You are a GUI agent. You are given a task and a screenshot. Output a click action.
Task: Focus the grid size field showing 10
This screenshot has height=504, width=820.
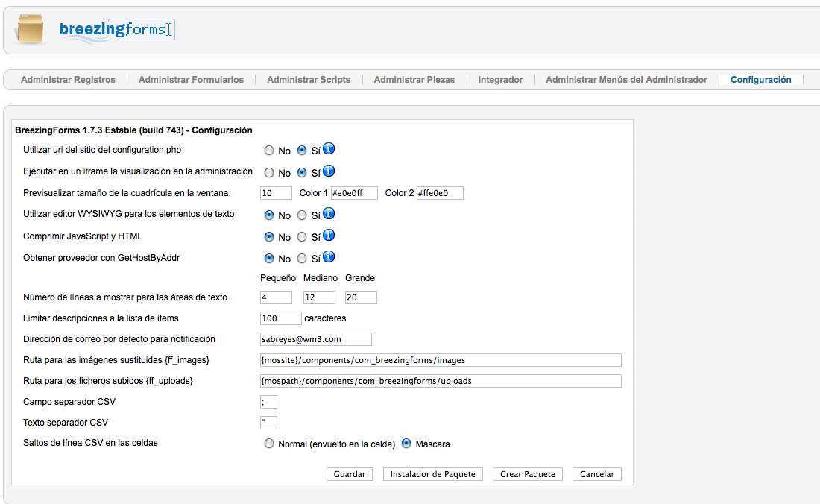click(x=276, y=193)
